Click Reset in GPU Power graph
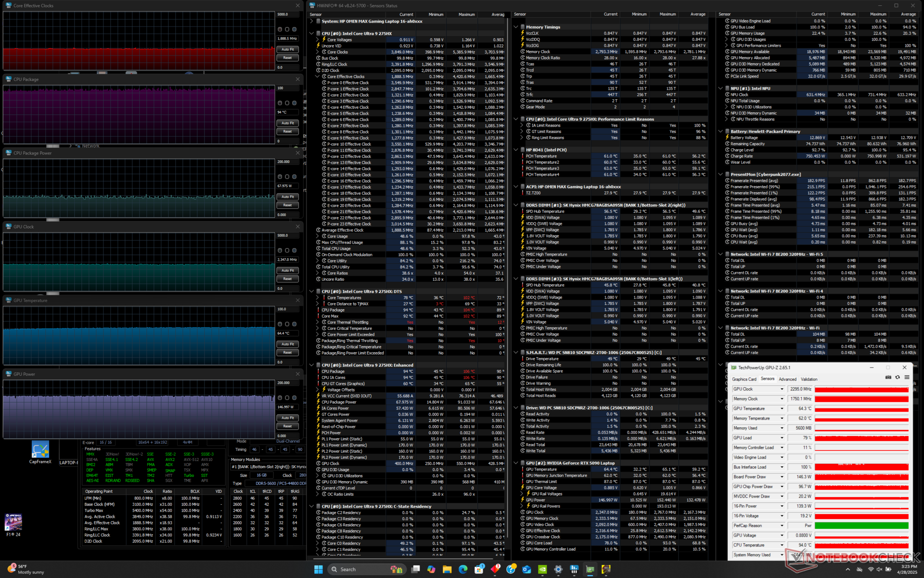Image resolution: width=924 pixels, height=578 pixels. [288, 426]
